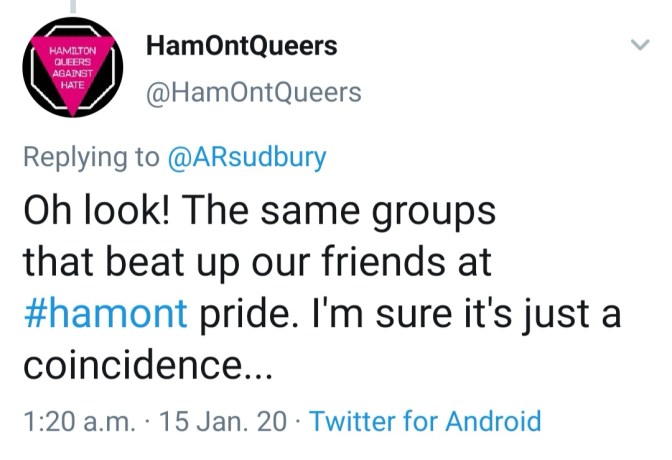
Task: Click the thread connector line above the avatar
Action: pyautogui.click(x=71, y=6)
